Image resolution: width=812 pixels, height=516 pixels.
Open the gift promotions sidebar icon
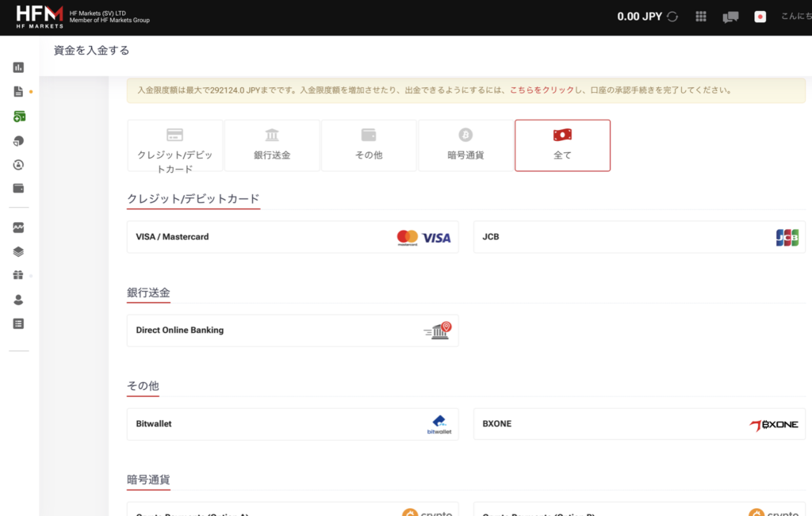tap(18, 275)
